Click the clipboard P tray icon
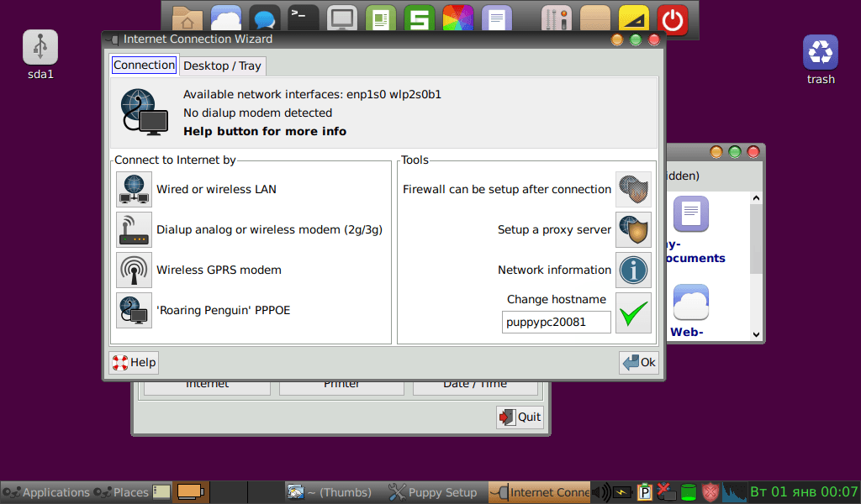 click(645, 492)
